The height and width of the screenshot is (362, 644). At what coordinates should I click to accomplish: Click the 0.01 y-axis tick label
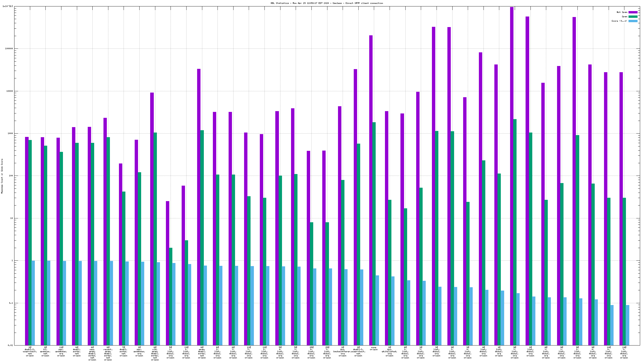10,345
